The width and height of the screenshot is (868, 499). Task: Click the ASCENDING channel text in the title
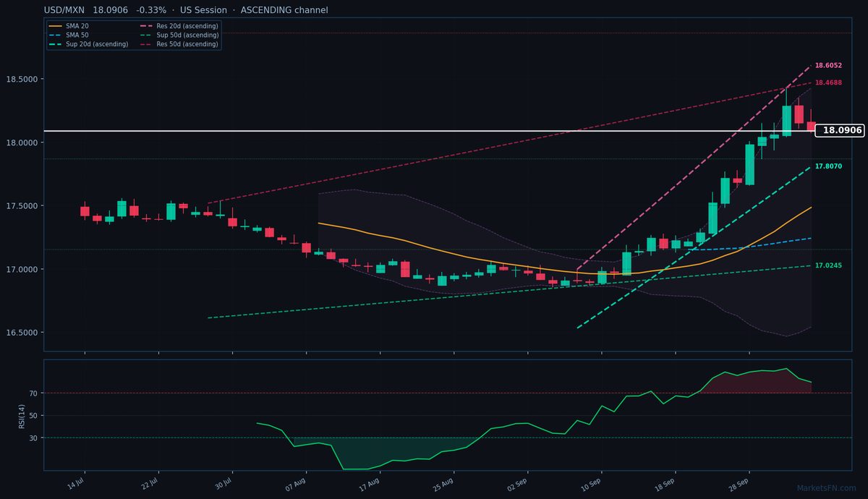(x=283, y=10)
